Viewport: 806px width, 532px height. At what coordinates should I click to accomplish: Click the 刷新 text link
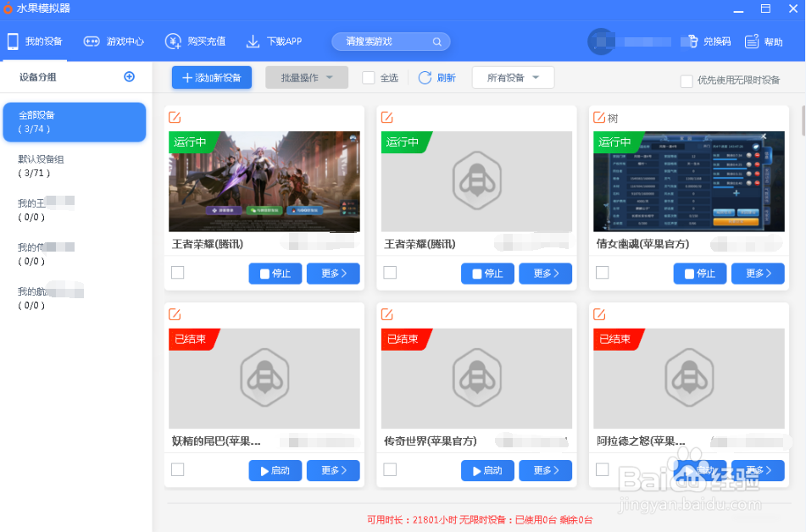tap(446, 78)
